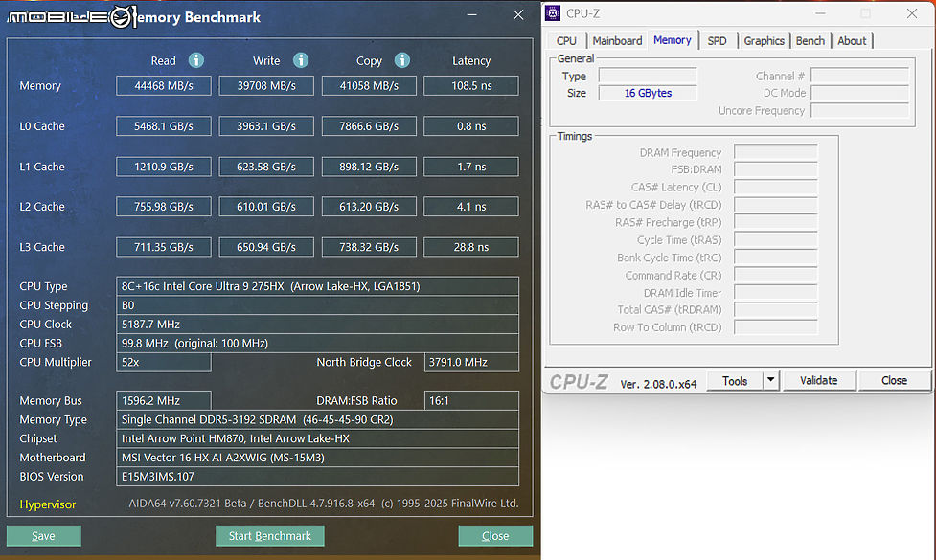Click the Save button in AIDA64

click(43, 535)
